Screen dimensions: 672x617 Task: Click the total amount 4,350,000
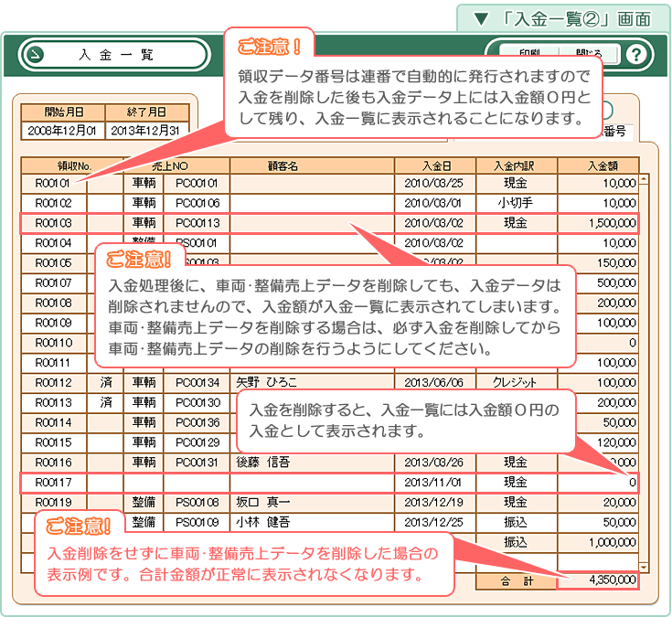pos(613,580)
